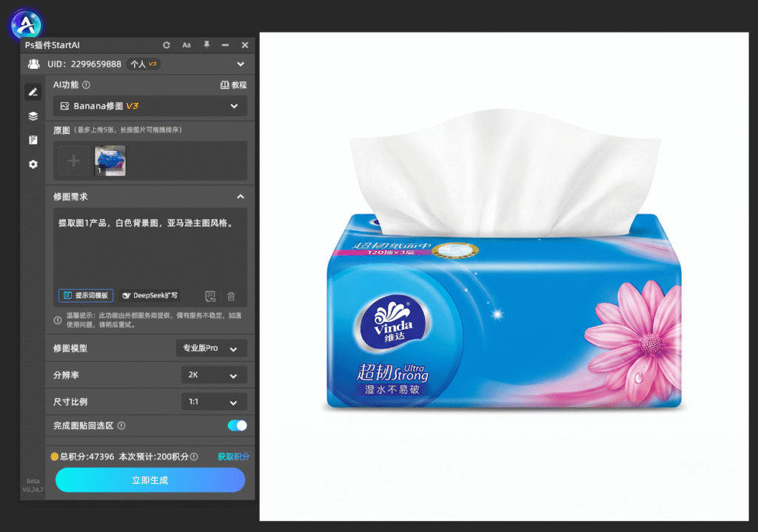Click the 个人 V3 membership badge
Viewport: 758px width, 532px height.
click(144, 64)
